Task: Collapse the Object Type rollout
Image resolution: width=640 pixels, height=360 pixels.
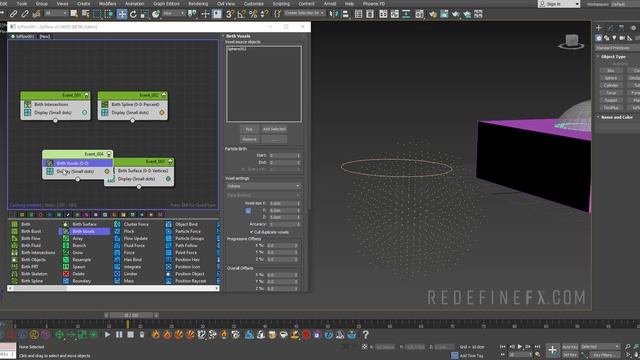Action: 613,56
